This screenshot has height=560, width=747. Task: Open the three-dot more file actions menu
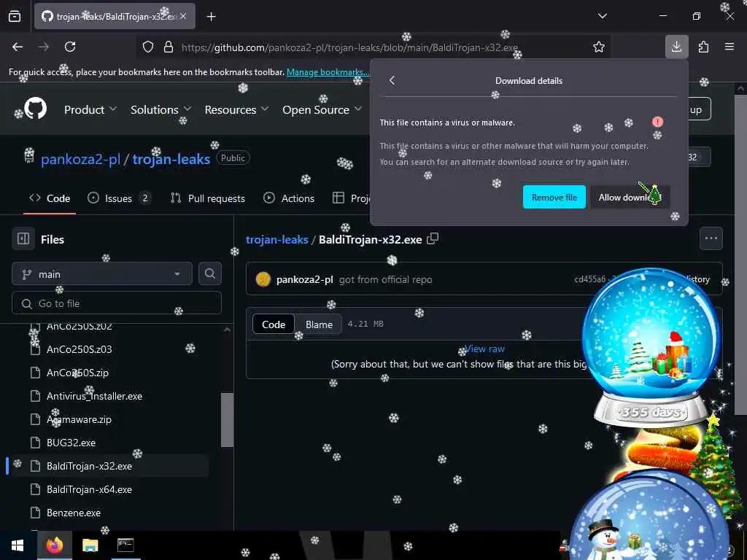(711, 238)
